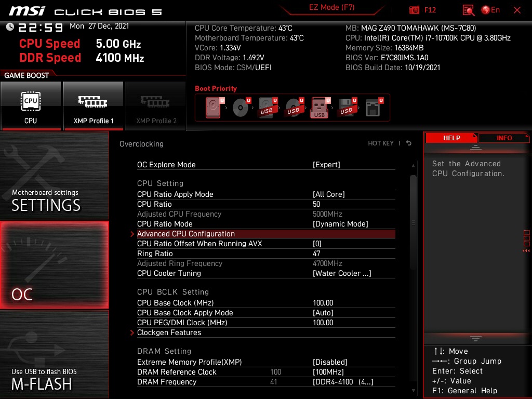Switch to the HELP tab
Viewport: 532px width, 399px height.
(451, 138)
